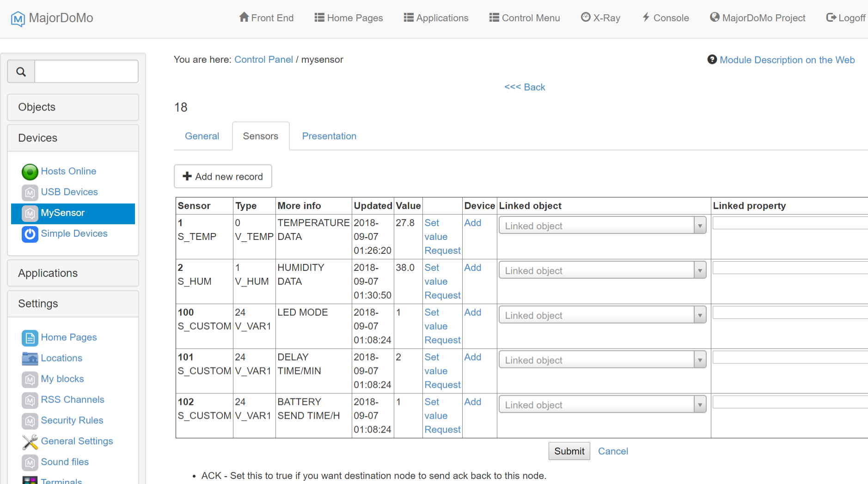Switch to the General tab
Screen dimensions: 868x484
pos(202,136)
